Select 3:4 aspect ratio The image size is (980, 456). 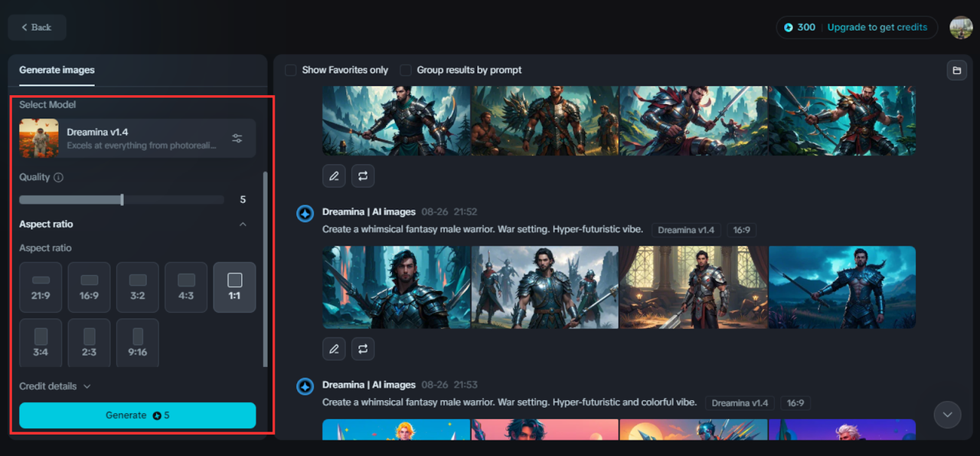pos(41,343)
